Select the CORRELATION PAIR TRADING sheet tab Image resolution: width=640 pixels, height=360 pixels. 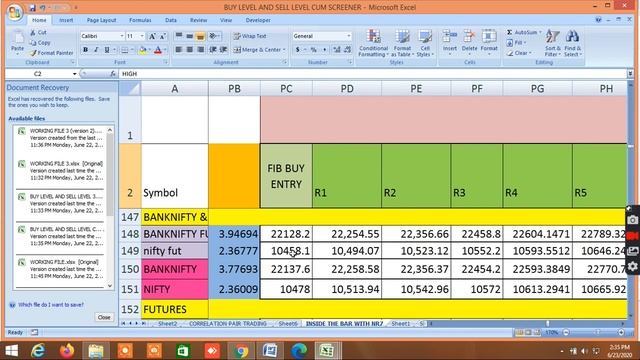(227, 324)
